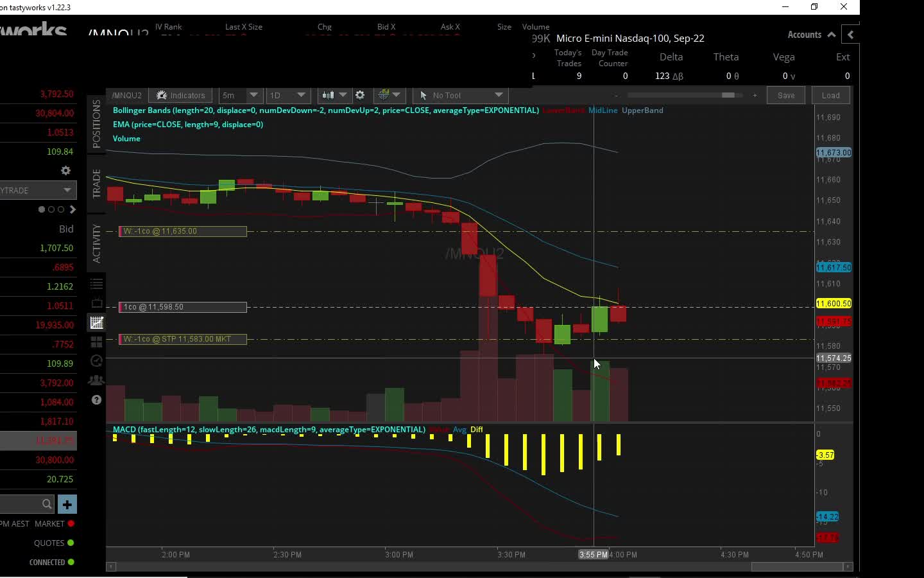924x578 pixels.
Task: Click the Day Trade Counter header
Action: [610, 58]
